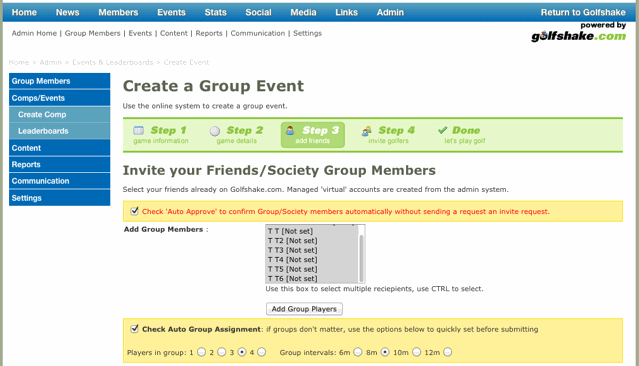This screenshot has width=639, height=366.
Task: Click the Step 4 invite golfers icon
Action: click(x=366, y=131)
